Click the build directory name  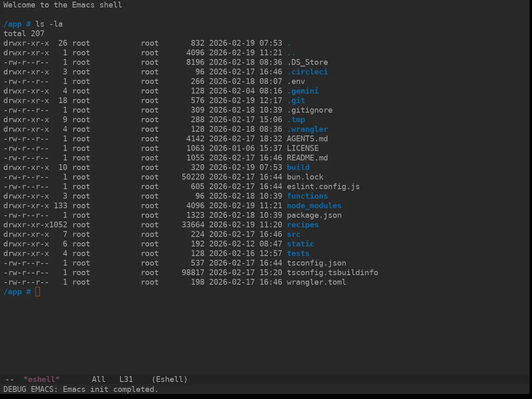coord(298,167)
